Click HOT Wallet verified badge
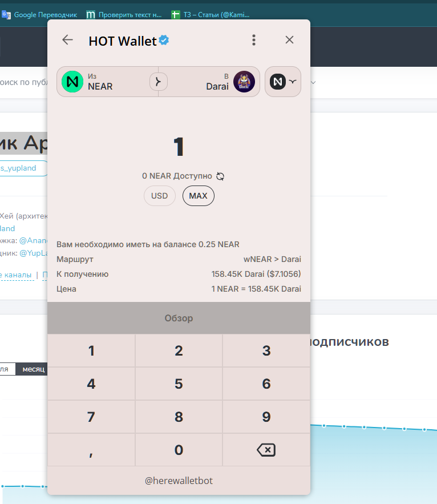The height and width of the screenshot is (504, 437). tap(164, 40)
